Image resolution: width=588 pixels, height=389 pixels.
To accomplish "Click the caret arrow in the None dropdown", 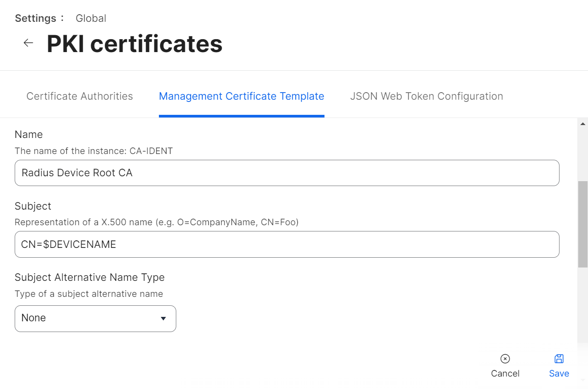I will click(163, 318).
